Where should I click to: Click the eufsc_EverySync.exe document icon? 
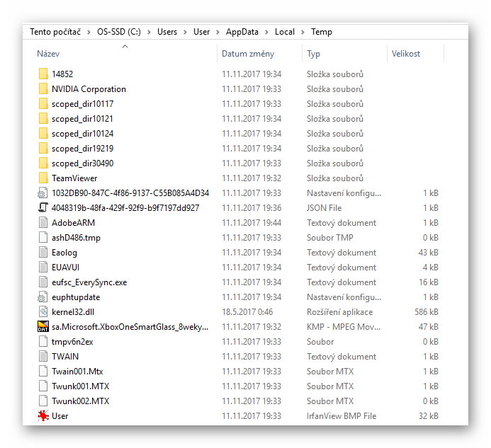click(43, 282)
